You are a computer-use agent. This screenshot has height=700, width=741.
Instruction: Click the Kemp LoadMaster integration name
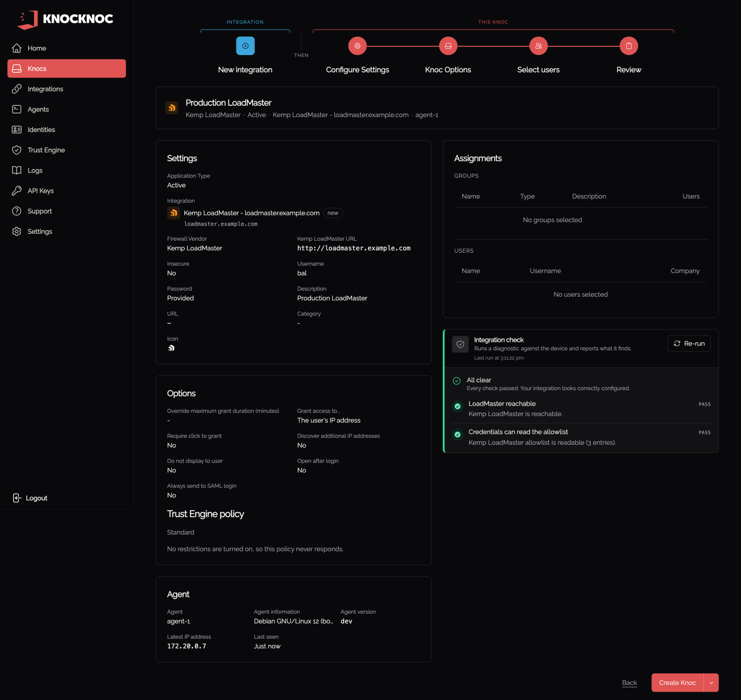[251, 213]
